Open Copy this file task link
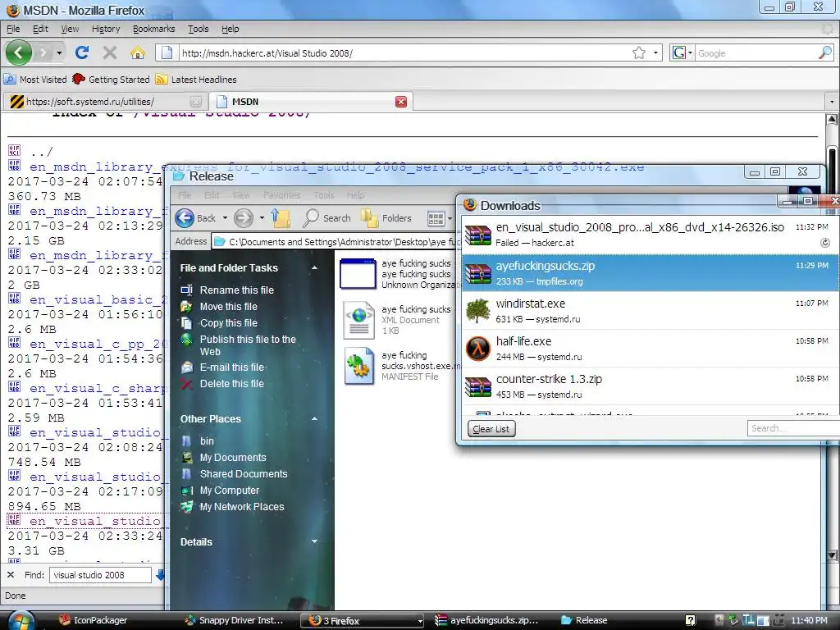Viewport: 840px width, 630px height. pos(228,323)
